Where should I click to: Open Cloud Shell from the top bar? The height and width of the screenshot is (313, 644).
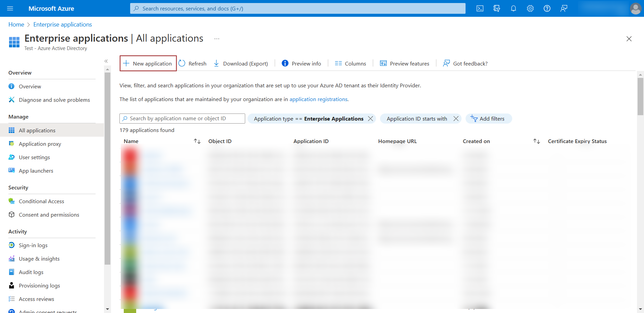pyautogui.click(x=480, y=8)
